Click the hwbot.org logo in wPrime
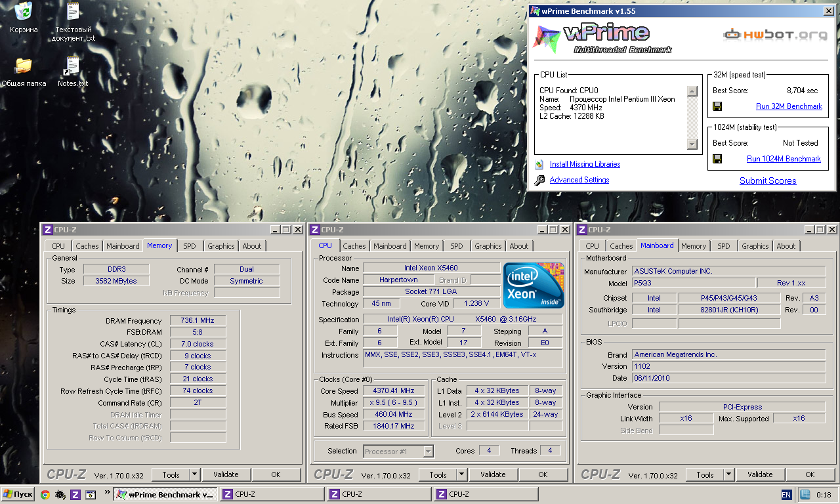Screen dimensions: 840x504 (775, 34)
